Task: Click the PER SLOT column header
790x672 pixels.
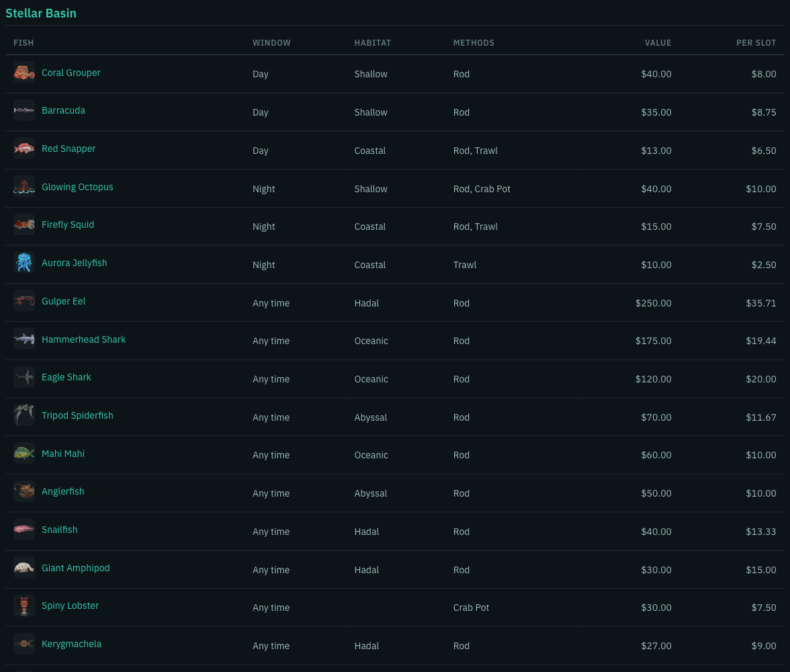Action: point(756,43)
